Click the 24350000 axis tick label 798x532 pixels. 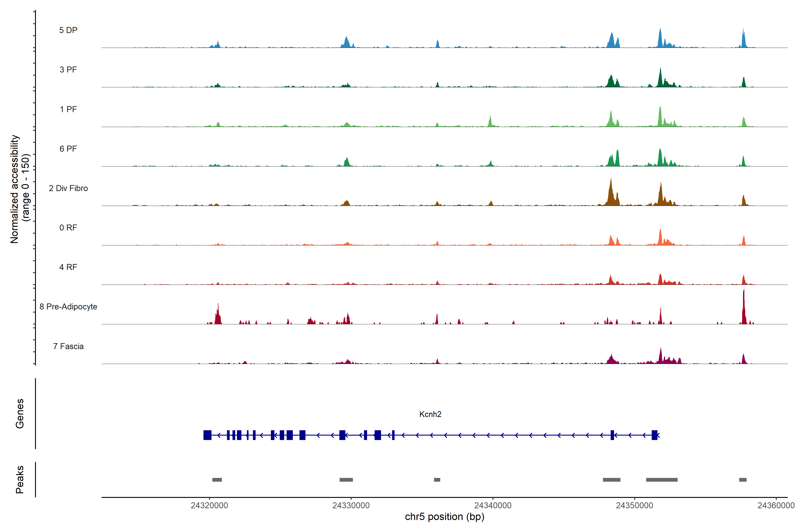click(634, 506)
